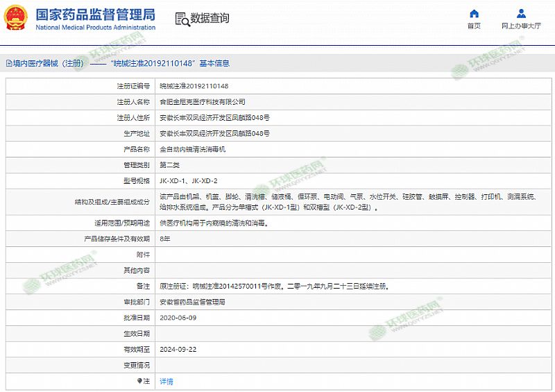Click approving department 安徽省药品监督管理局
The height and width of the screenshot is (392, 555).
tap(193, 302)
